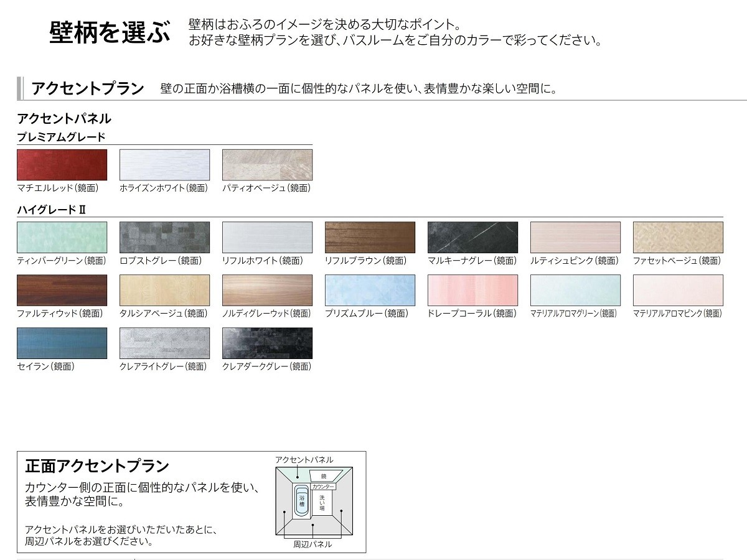The height and width of the screenshot is (560, 747).
Task: Select the プリズムブルー blue swatch
Action: click(x=370, y=290)
